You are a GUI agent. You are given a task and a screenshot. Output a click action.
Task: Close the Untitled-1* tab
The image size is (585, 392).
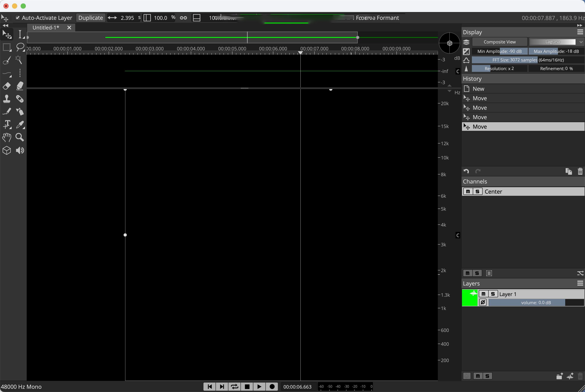pyautogui.click(x=69, y=28)
